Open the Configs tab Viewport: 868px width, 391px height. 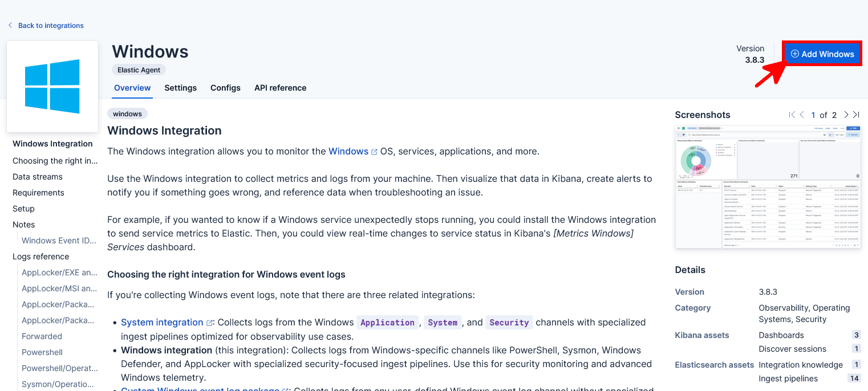coord(225,88)
